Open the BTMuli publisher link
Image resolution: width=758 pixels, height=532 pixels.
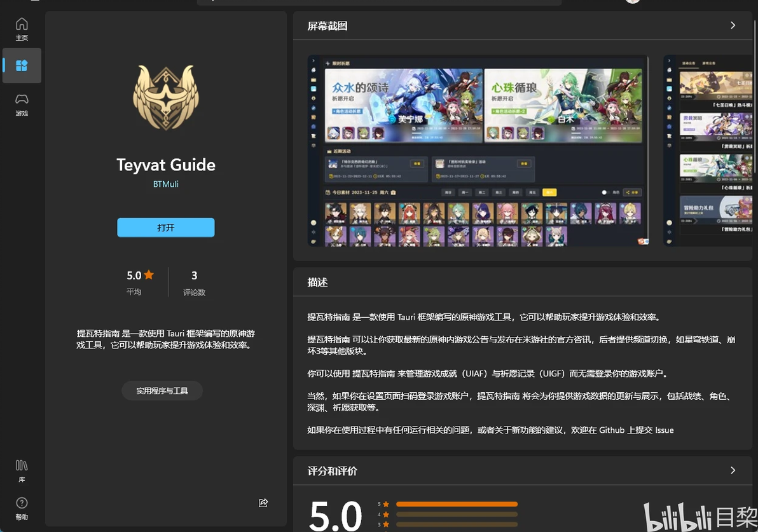tap(166, 184)
